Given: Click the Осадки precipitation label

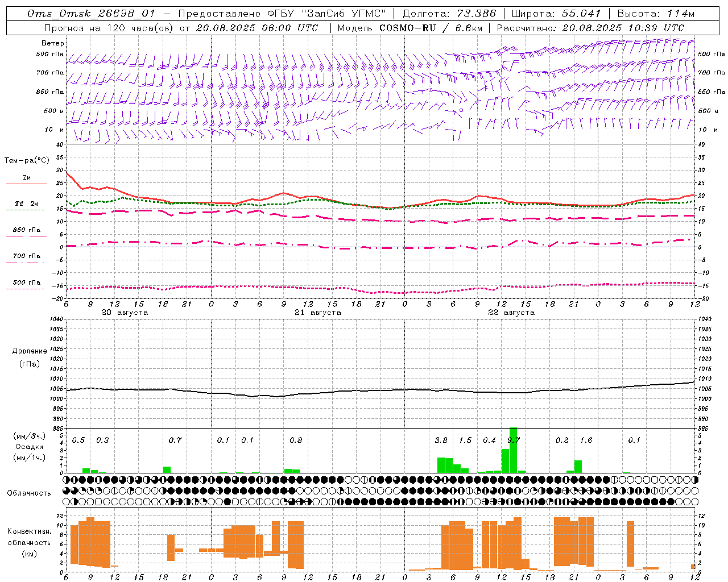Looking at the screenshot, I should (x=30, y=447).
